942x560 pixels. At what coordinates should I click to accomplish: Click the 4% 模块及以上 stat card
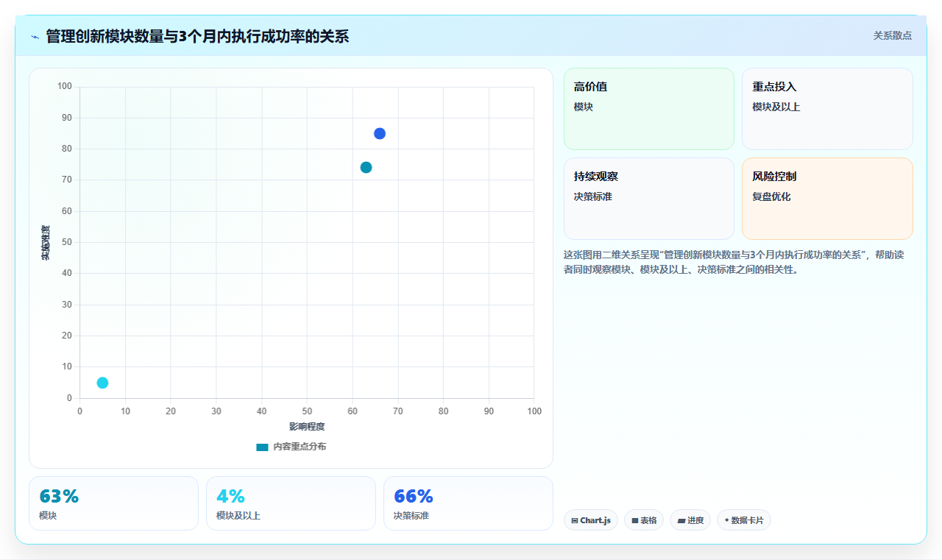291,503
